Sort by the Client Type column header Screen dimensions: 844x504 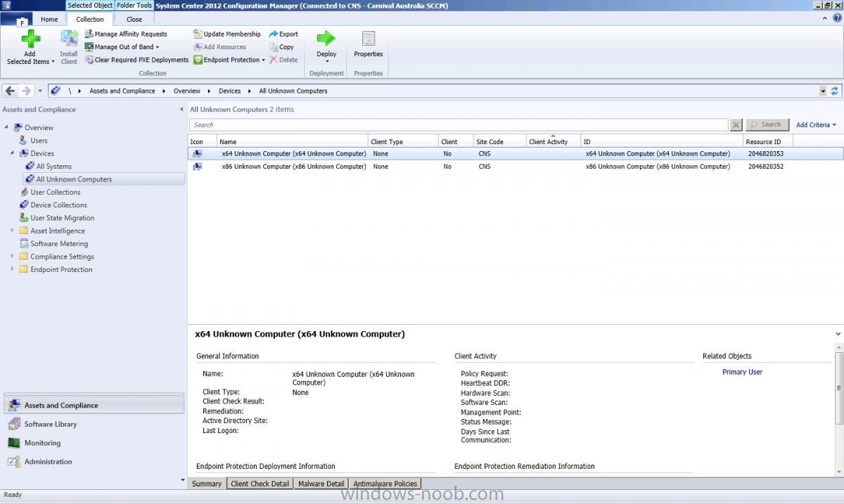point(404,141)
